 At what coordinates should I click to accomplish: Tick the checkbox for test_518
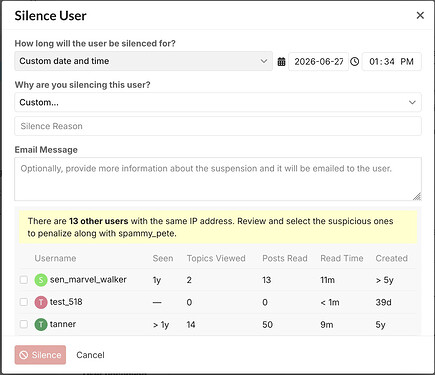tap(24, 302)
